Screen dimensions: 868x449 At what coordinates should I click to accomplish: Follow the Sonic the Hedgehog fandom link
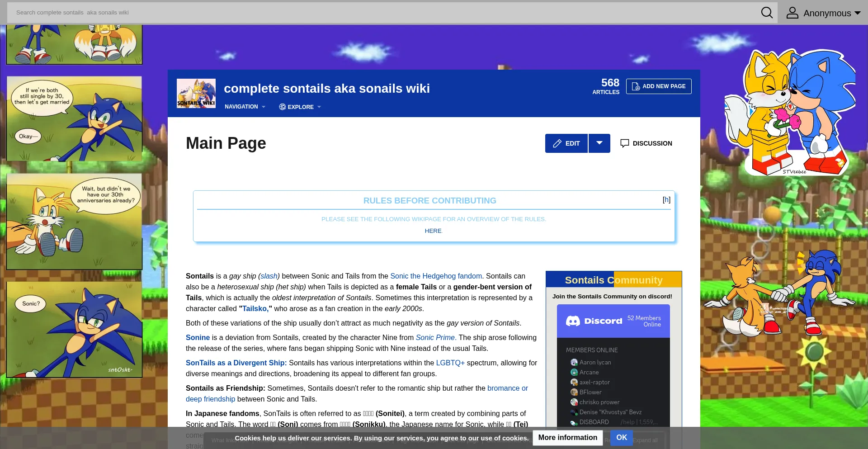pos(435,276)
